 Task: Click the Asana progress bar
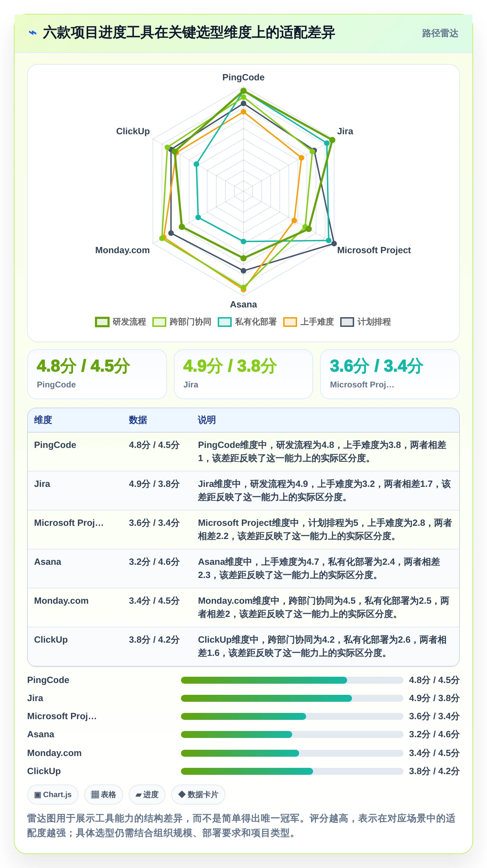[292, 734]
